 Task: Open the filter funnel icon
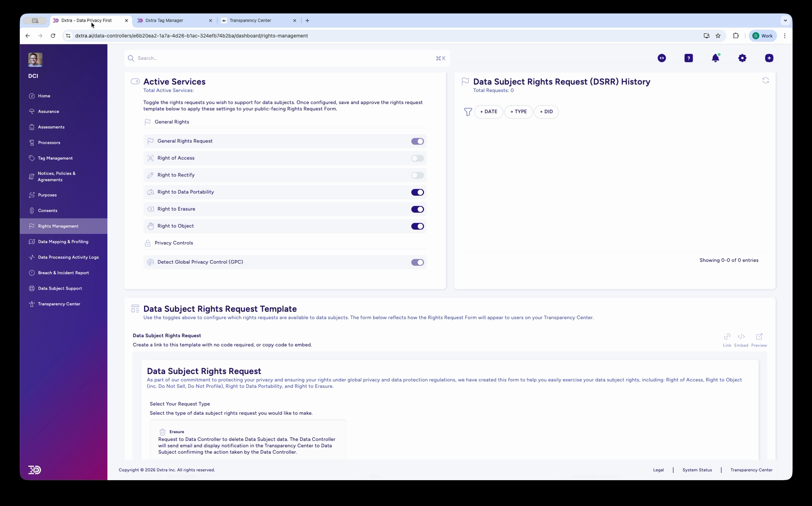467,112
